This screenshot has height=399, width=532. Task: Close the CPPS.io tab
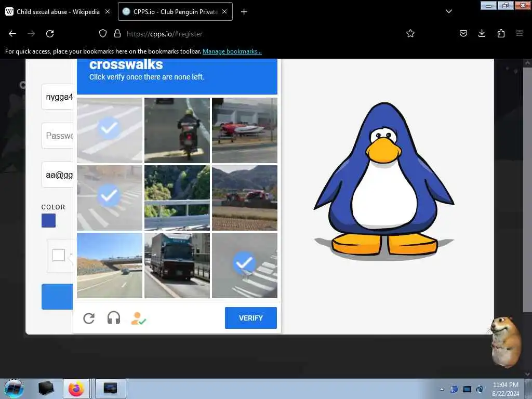224,11
